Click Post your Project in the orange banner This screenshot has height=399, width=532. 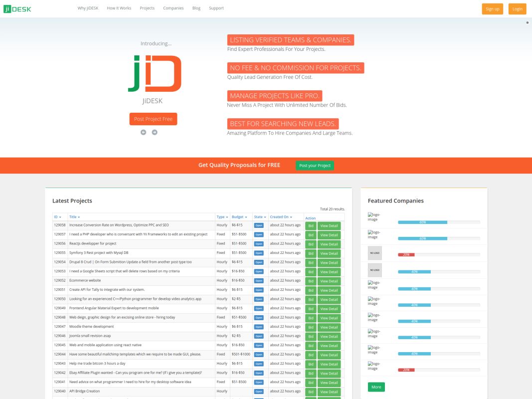tap(315, 165)
